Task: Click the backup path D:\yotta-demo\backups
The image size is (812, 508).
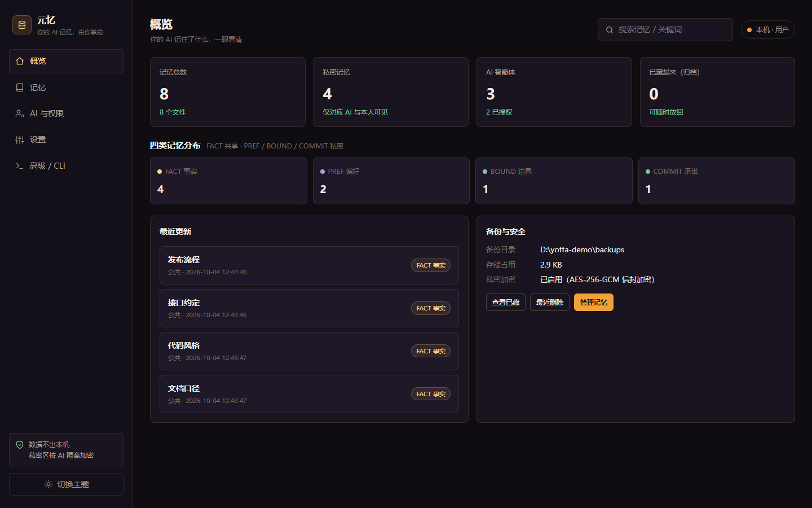Action: (x=582, y=249)
